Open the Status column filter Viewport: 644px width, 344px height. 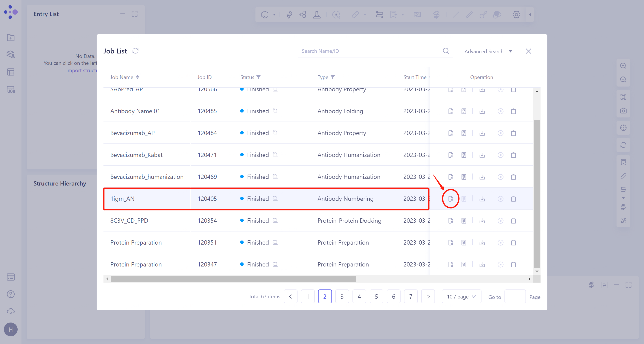pyautogui.click(x=258, y=77)
